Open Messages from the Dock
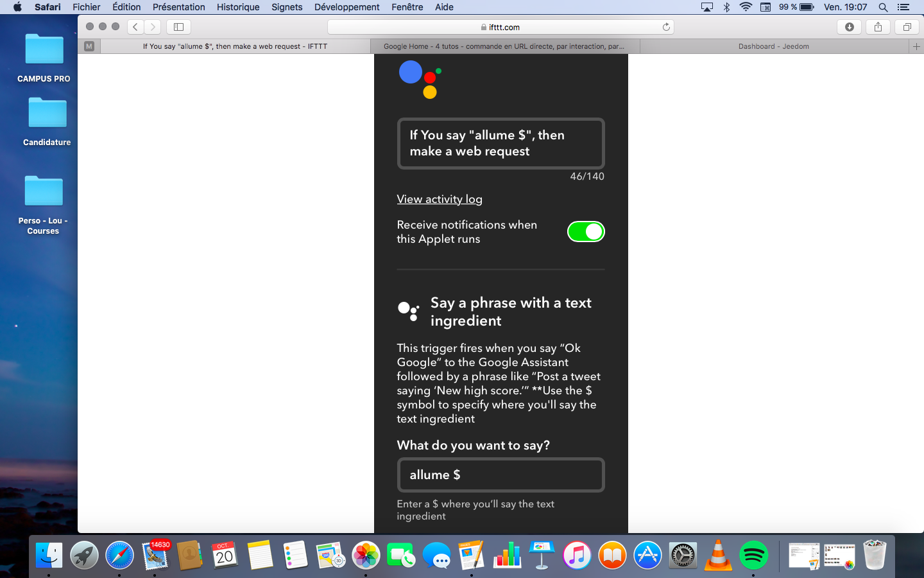Image resolution: width=924 pixels, height=578 pixels. coord(437,556)
